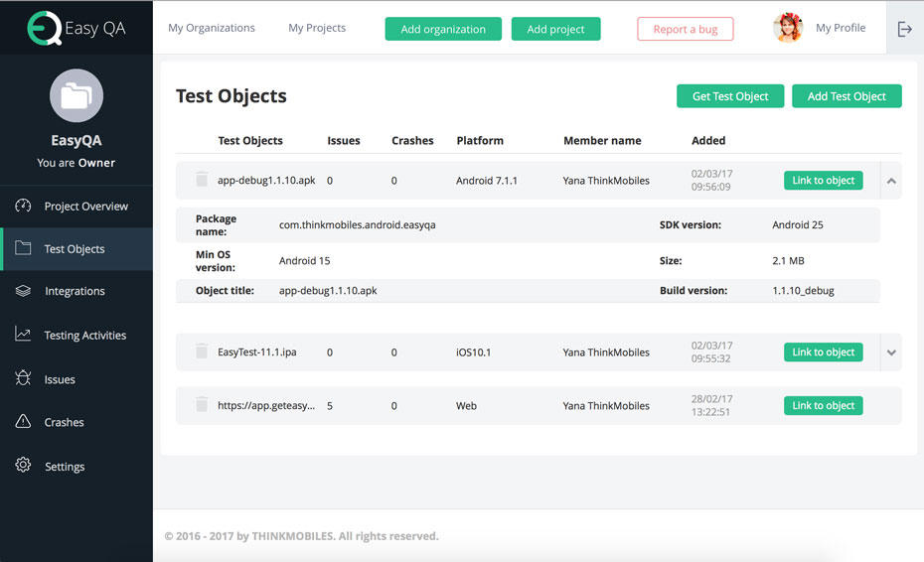
Task: Click trash icon for the Web test object
Action: coord(202,405)
